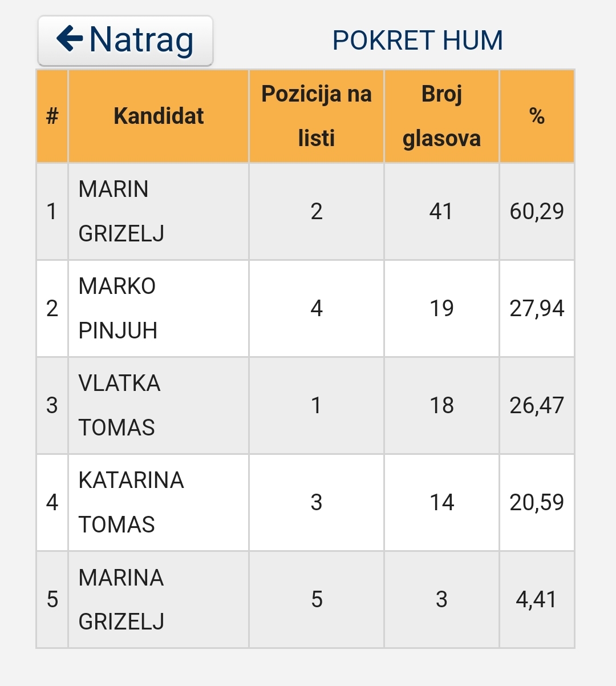Select the Pozicija na listi header
This screenshot has height=686, width=616.
[317, 116]
